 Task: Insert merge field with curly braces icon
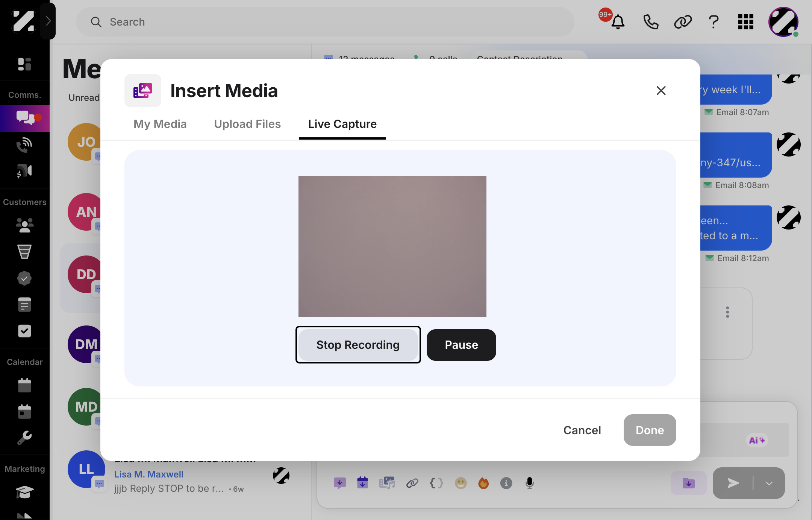[436, 483]
